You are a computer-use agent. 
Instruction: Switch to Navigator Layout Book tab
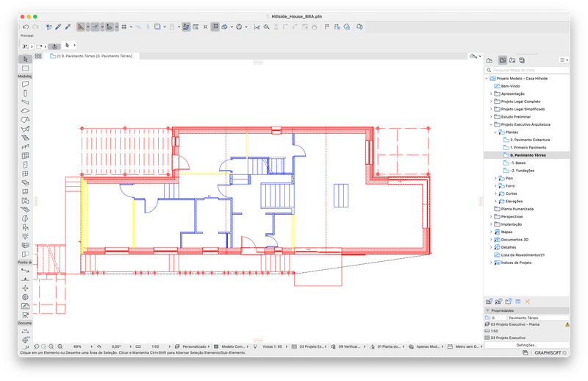coord(512,60)
